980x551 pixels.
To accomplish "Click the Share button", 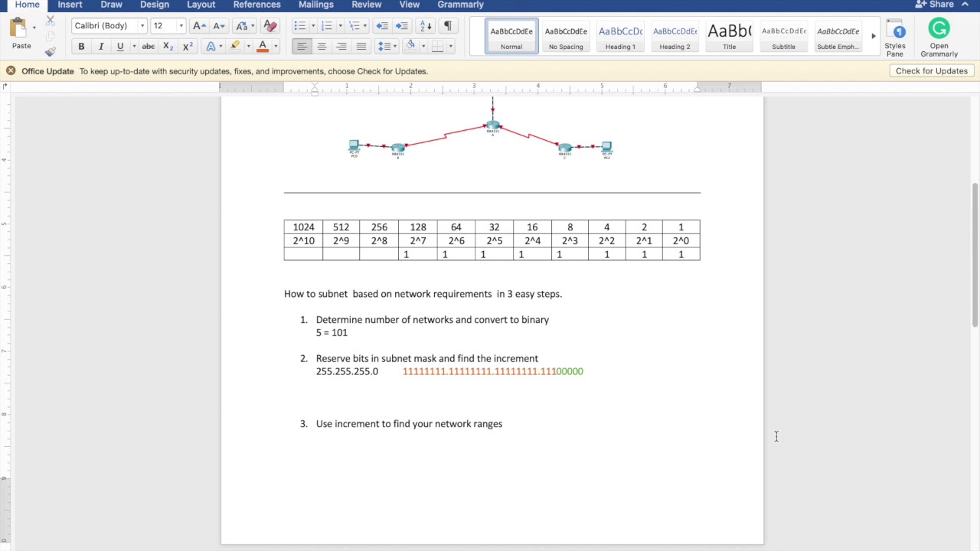I will [x=935, y=5].
